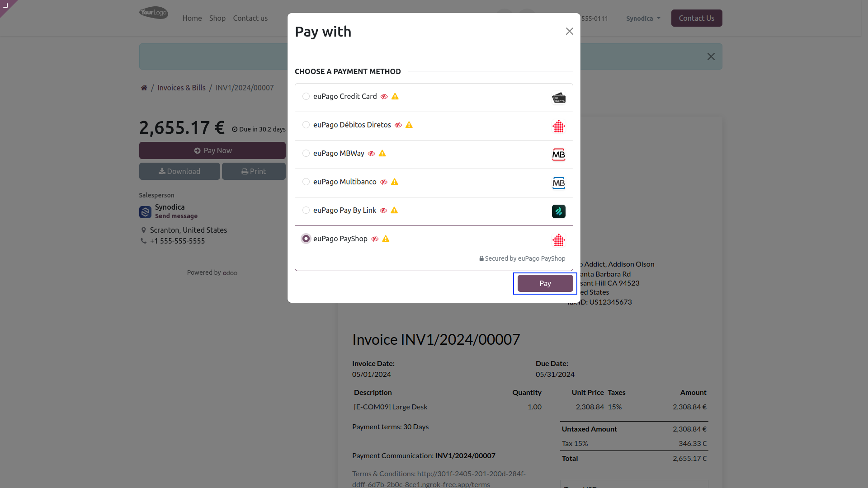Choose euPago Multibanco payment option
Screen dimensions: 868x488
[306, 182]
